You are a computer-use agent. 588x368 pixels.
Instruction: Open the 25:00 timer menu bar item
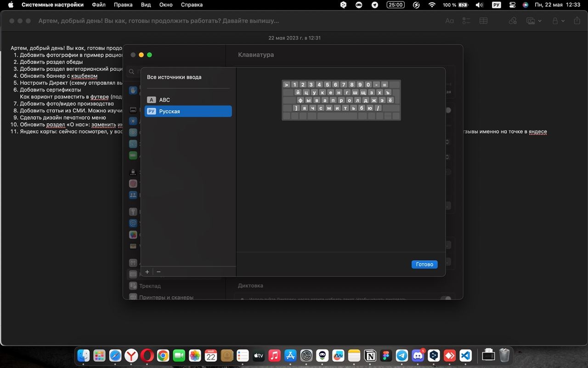point(395,5)
